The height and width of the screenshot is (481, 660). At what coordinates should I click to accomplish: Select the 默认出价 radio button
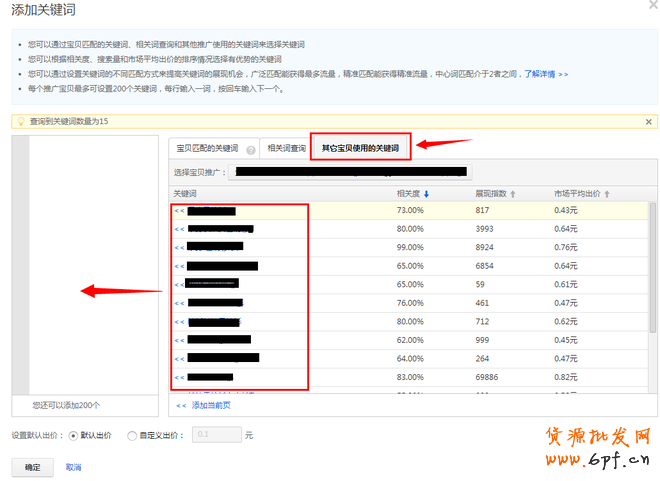[x=73, y=436]
